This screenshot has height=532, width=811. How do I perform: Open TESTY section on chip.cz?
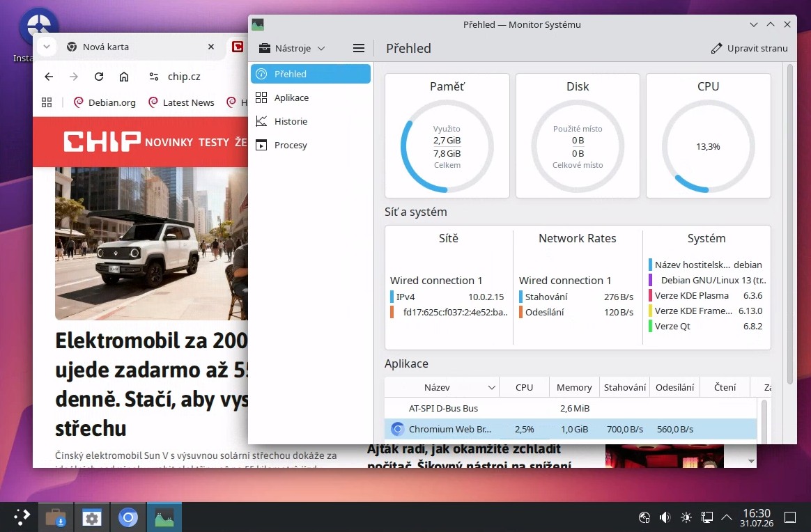tap(214, 142)
